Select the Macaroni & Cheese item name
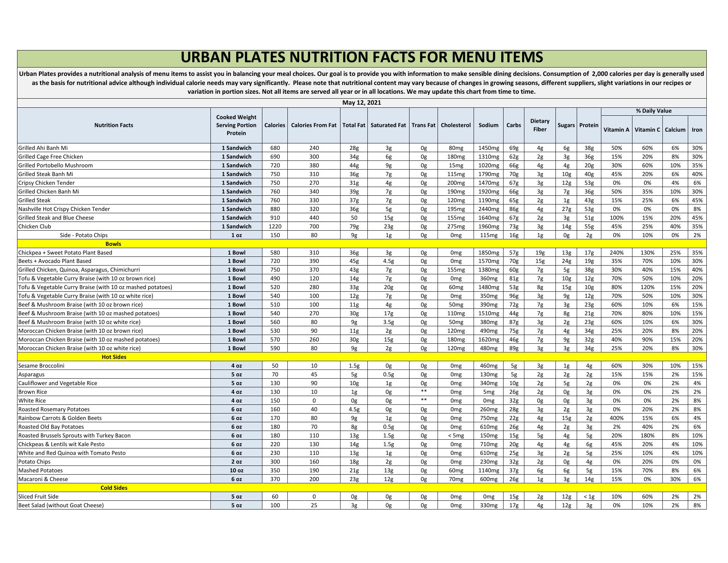 [43, 479]
